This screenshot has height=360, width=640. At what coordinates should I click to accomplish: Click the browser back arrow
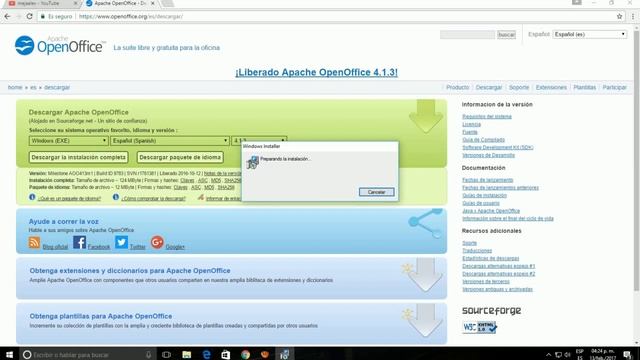(8, 16)
